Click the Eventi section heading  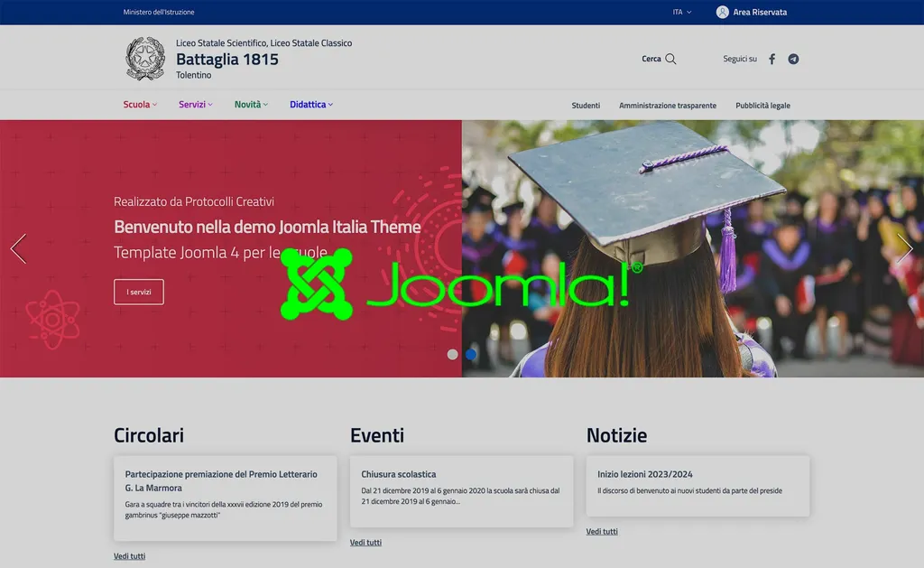point(377,435)
